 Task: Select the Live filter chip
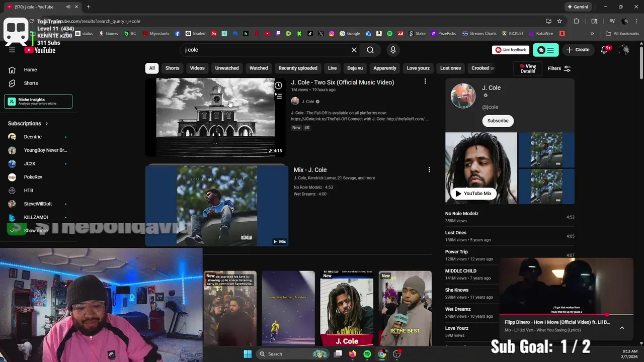tap(333, 68)
